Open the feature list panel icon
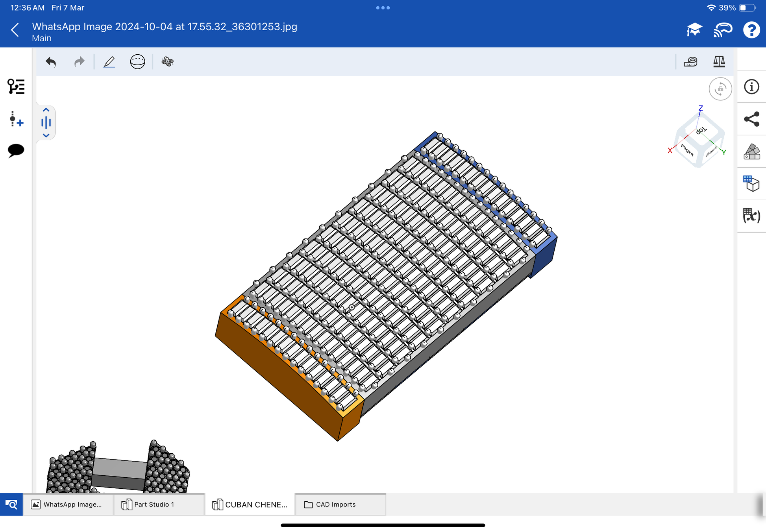The height and width of the screenshot is (532, 766). point(16,86)
